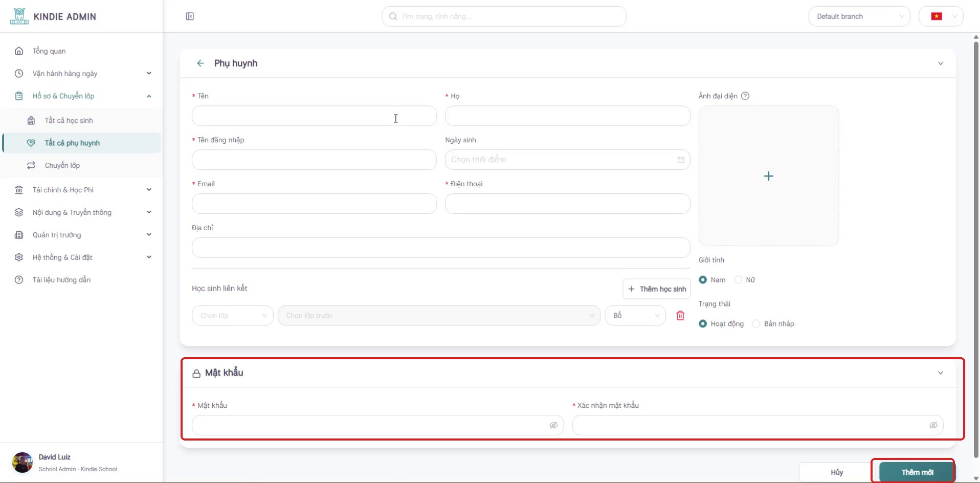Expand the Nội dung & Truyền thông chevron
Image resolution: width=980 pixels, height=483 pixels.
[x=149, y=212]
